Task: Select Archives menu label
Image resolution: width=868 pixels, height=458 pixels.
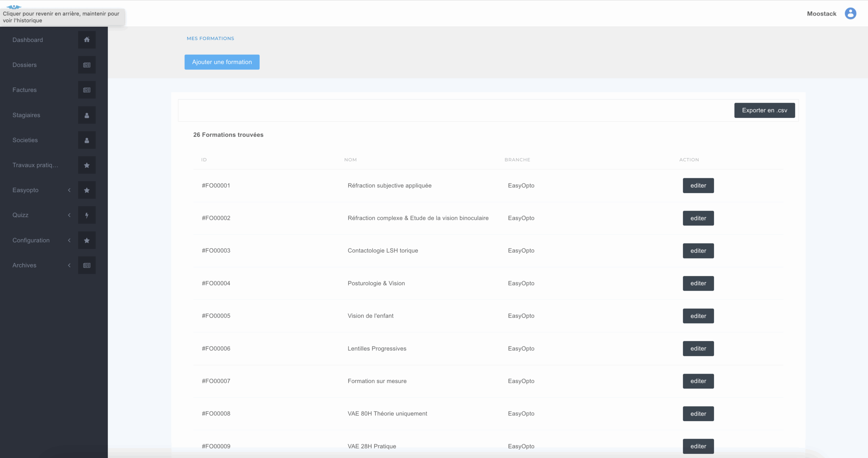Action: pyautogui.click(x=24, y=265)
